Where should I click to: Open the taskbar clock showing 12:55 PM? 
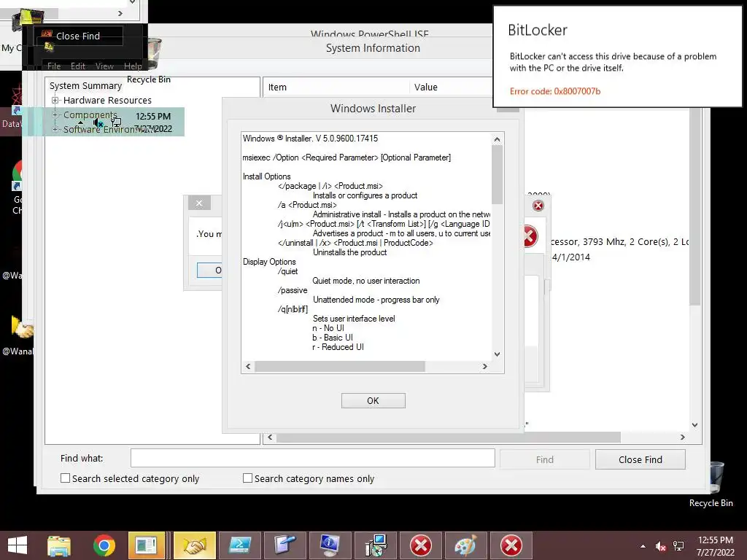click(715, 545)
